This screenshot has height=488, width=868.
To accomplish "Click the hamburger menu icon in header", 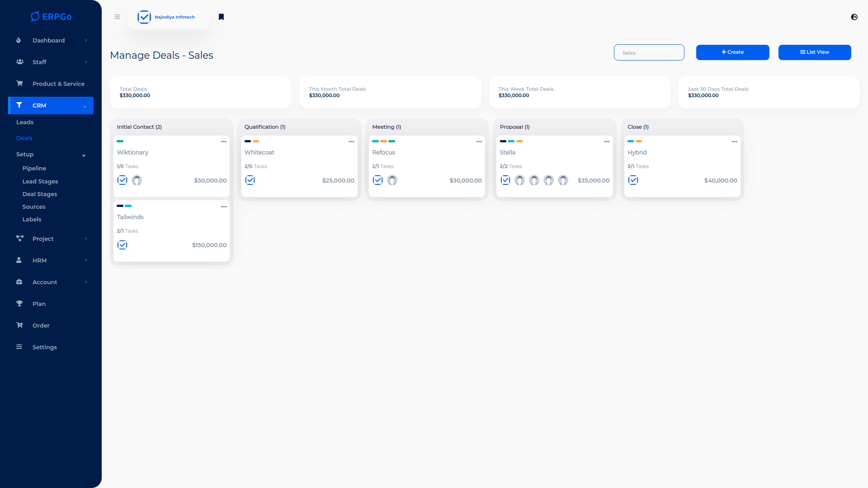I will pos(117,17).
